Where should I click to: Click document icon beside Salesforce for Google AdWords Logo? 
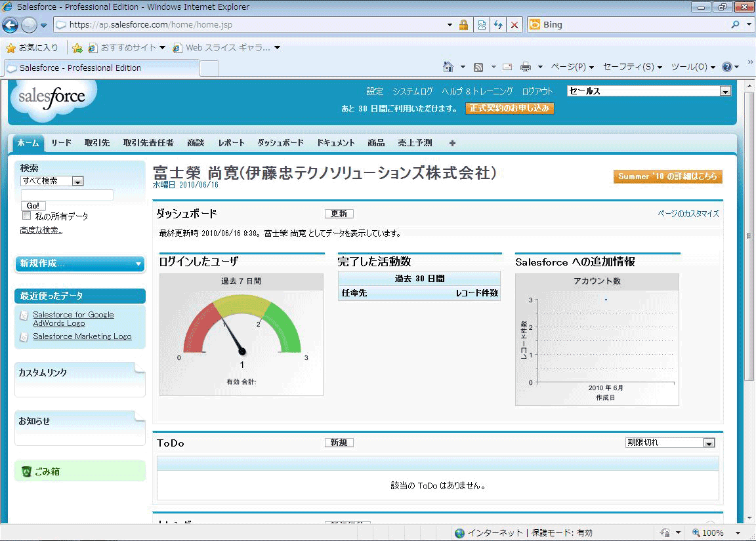[24, 315]
